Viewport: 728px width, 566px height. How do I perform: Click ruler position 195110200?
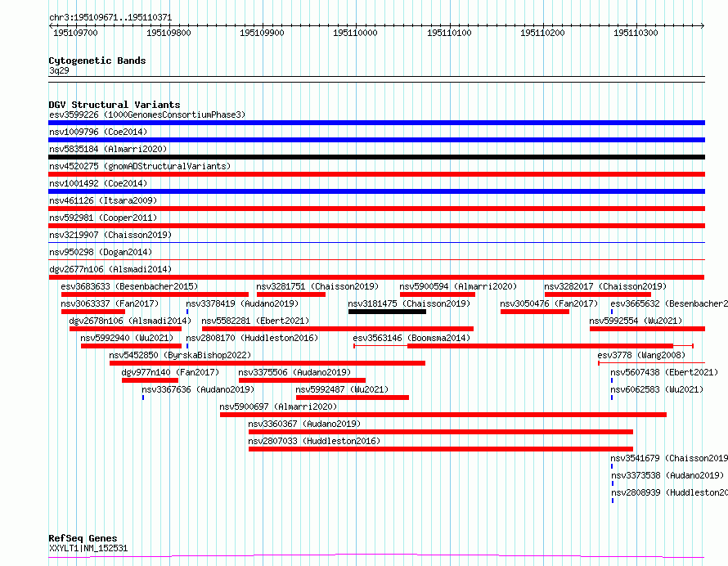coord(542,33)
